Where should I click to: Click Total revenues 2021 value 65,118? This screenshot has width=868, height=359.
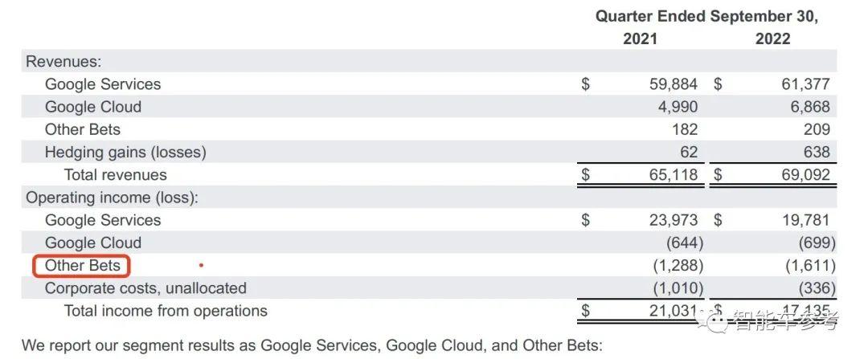(674, 175)
